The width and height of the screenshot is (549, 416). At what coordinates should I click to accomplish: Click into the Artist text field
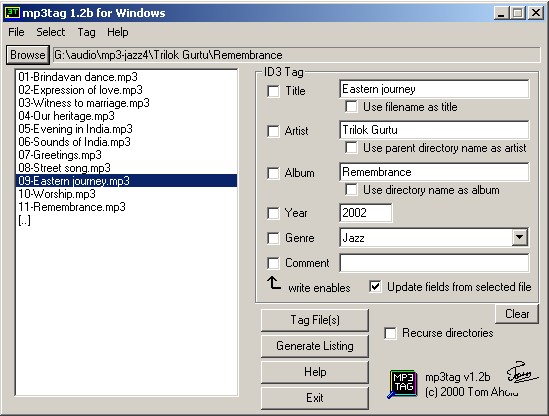click(434, 130)
